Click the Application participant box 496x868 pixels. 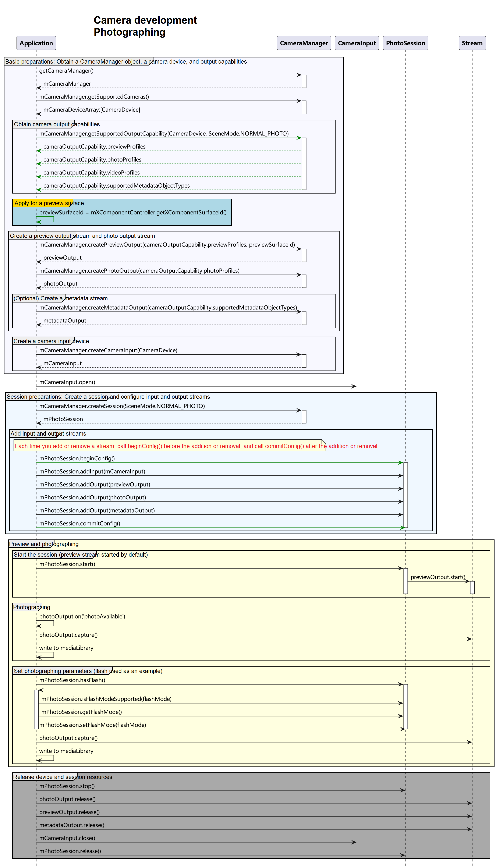pos(36,43)
